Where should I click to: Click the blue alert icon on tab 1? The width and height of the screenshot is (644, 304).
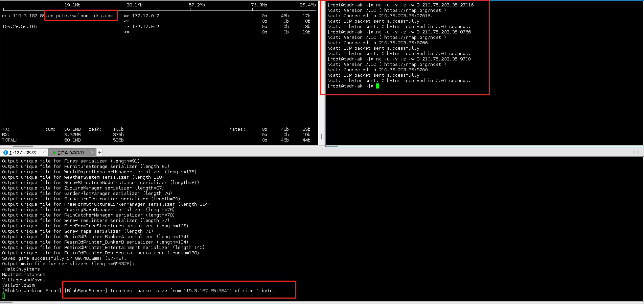click(x=5, y=152)
